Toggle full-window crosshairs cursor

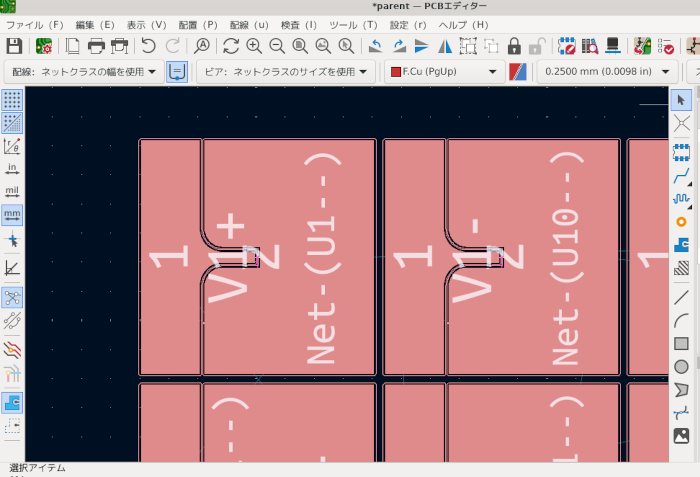pos(12,240)
